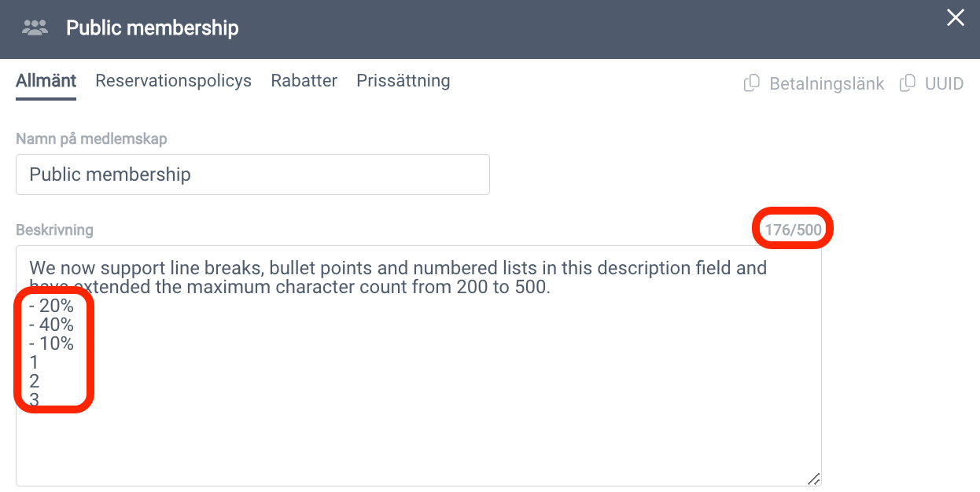
Task: Click the members group icon in header
Action: [35, 28]
